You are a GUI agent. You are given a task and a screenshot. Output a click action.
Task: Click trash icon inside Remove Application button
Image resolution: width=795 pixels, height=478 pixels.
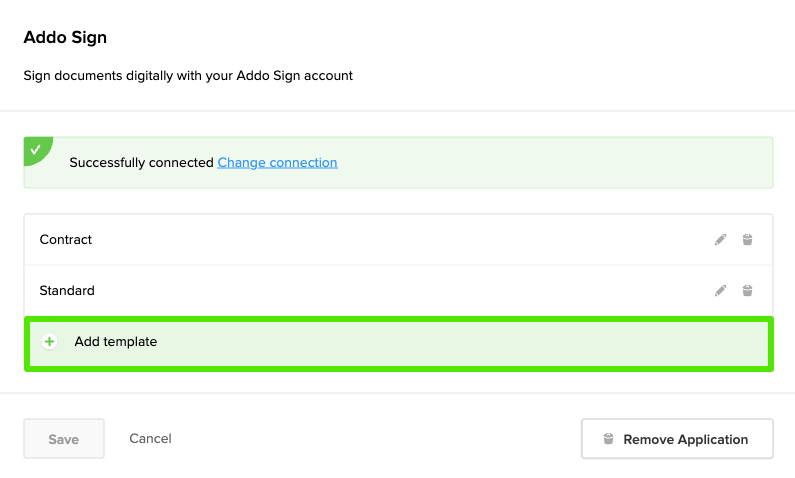click(x=608, y=439)
